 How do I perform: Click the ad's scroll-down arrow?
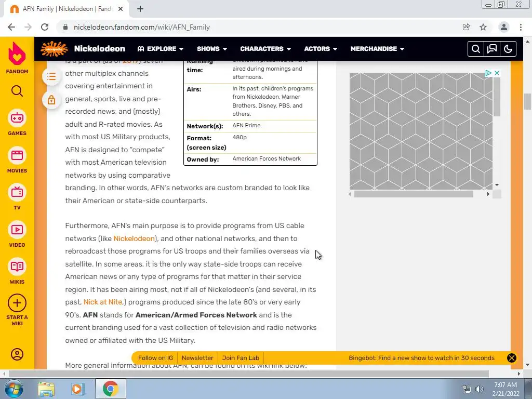[497, 185]
